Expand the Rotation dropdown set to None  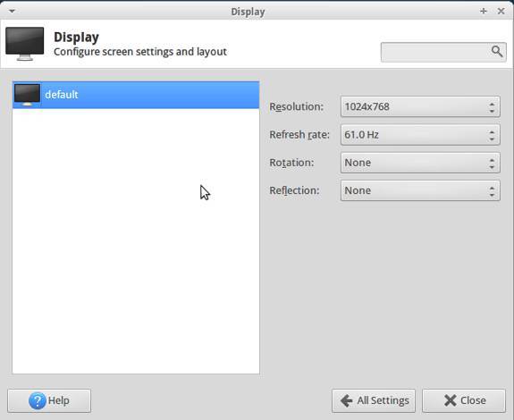420,163
